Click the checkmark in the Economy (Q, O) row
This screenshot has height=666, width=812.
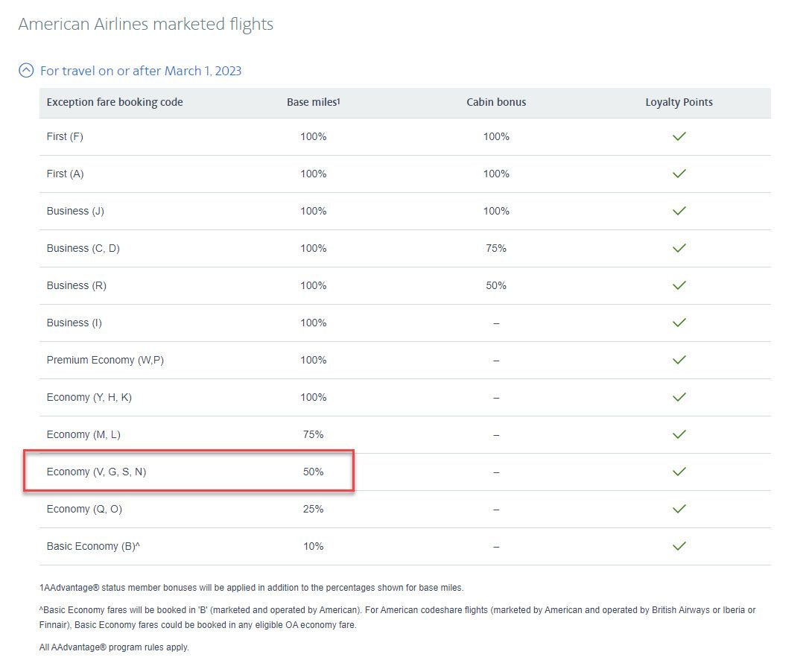tap(679, 509)
